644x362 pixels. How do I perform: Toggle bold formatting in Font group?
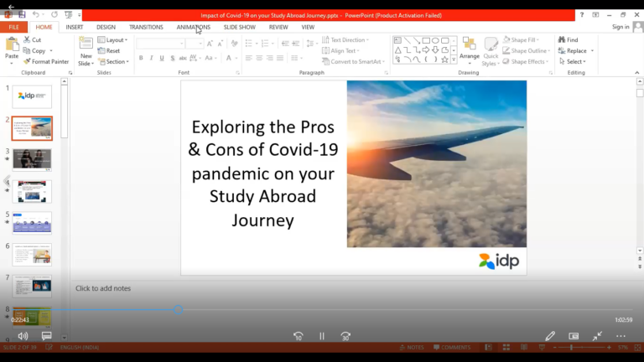(141, 58)
